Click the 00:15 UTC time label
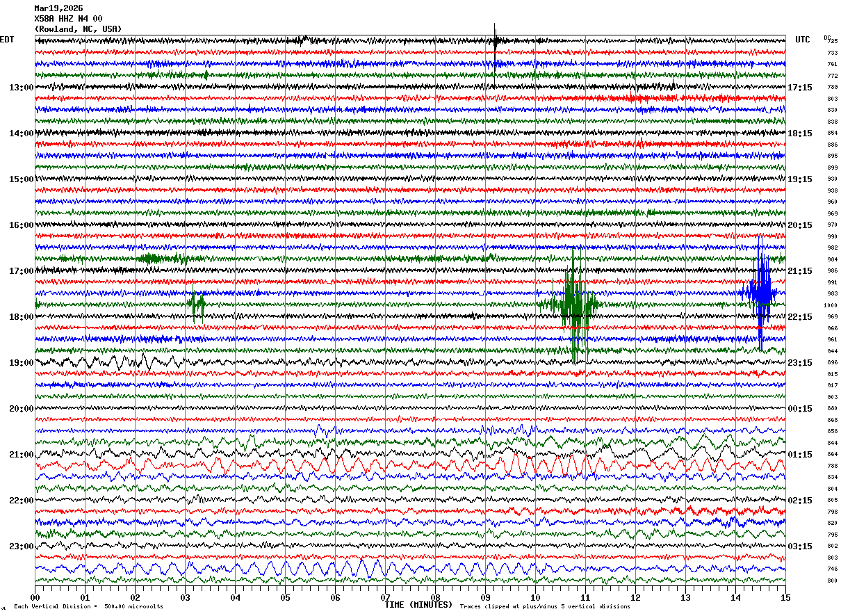The height and width of the screenshot is (616, 841). coord(800,409)
